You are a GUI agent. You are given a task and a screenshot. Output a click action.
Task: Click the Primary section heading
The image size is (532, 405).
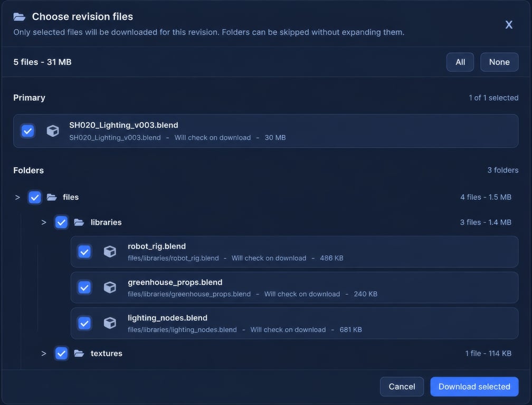click(x=29, y=98)
